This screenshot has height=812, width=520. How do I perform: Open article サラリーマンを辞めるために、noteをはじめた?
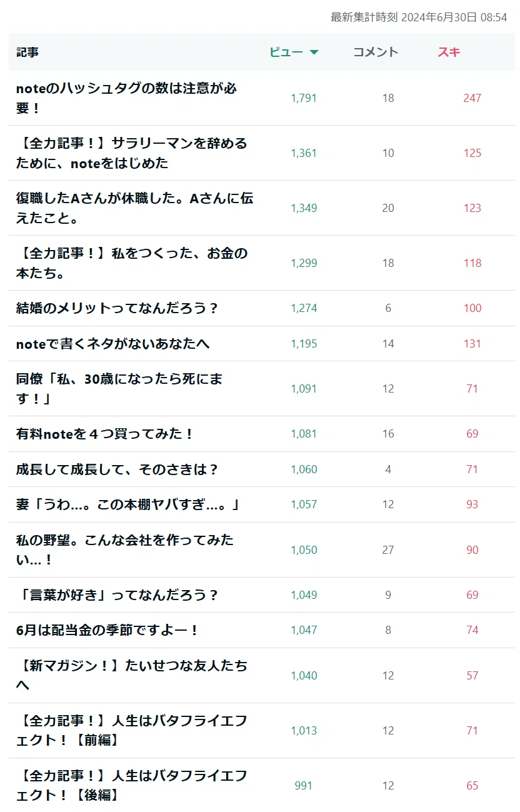coord(131,153)
